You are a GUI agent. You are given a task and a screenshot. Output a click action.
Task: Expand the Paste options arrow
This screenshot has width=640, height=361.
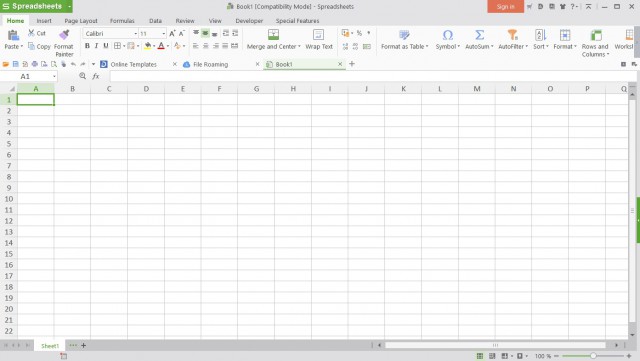click(x=22, y=47)
